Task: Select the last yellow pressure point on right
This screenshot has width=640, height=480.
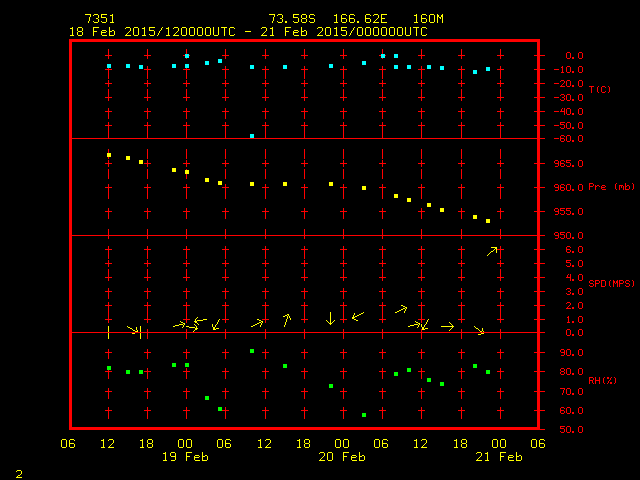Action: click(x=488, y=221)
